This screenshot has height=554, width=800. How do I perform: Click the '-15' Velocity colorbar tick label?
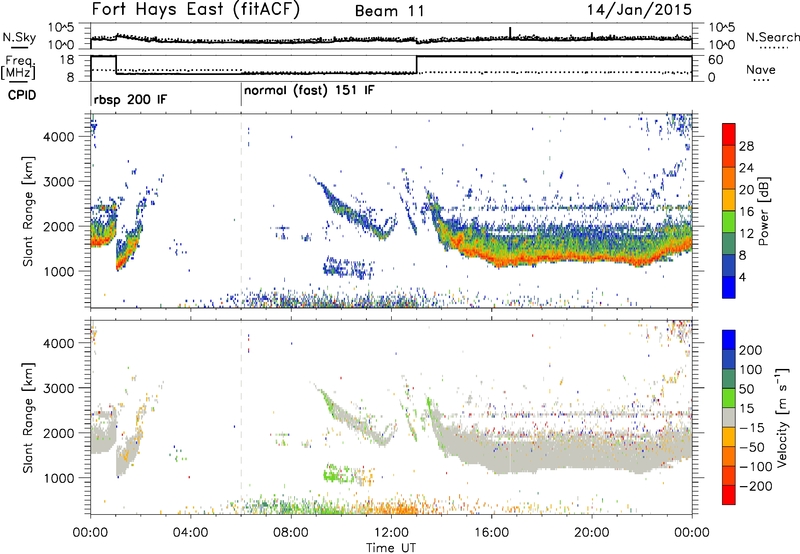[x=752, y=428]
